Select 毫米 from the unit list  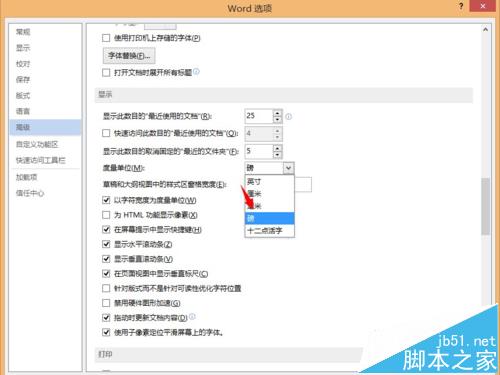(270, 206)
